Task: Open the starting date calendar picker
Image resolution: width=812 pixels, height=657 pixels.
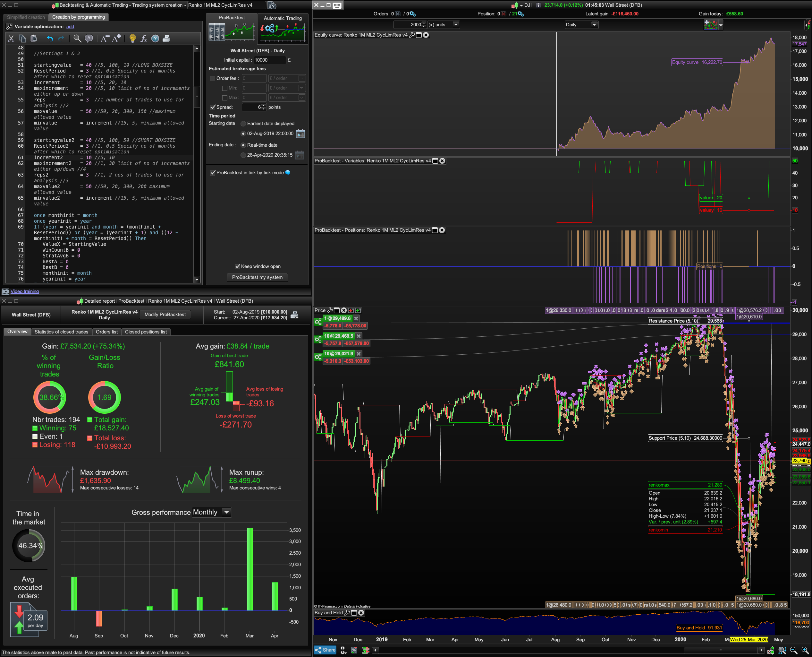Action: (x=300, y=134)
